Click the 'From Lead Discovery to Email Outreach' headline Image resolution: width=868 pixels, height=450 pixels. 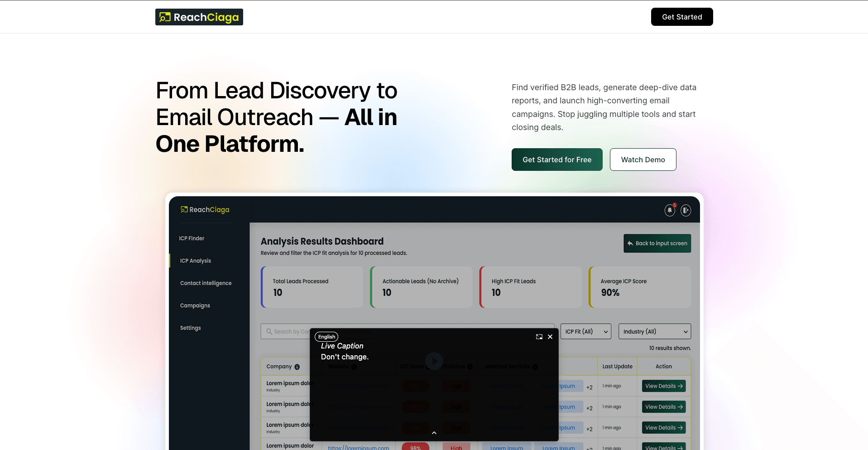(x=276, y=117)
